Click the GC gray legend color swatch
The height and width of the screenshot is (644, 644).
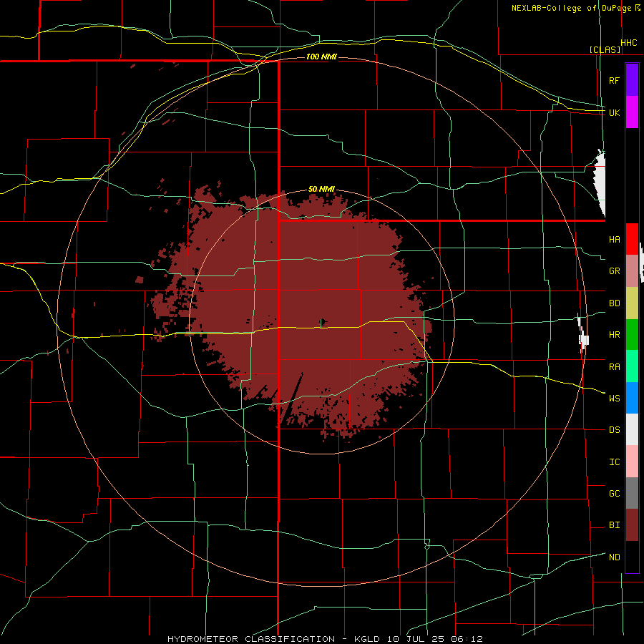pos(632,493)
